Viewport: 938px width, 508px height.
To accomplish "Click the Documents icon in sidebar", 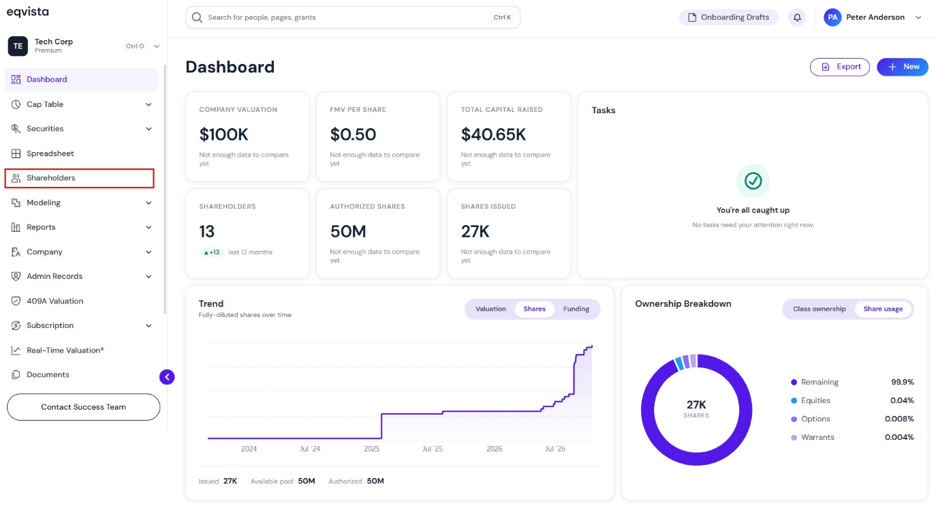I will point(16,375).
